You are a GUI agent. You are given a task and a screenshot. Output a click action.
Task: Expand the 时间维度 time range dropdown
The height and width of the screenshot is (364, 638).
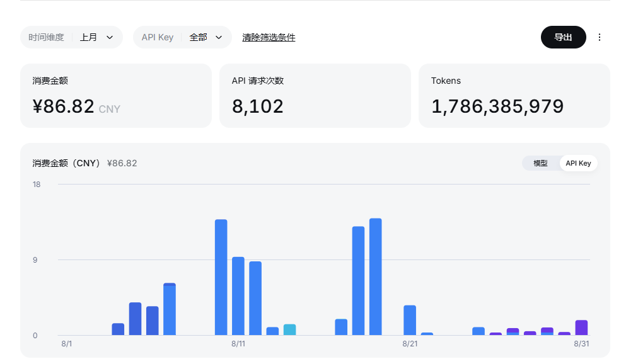tap(72, 37)
